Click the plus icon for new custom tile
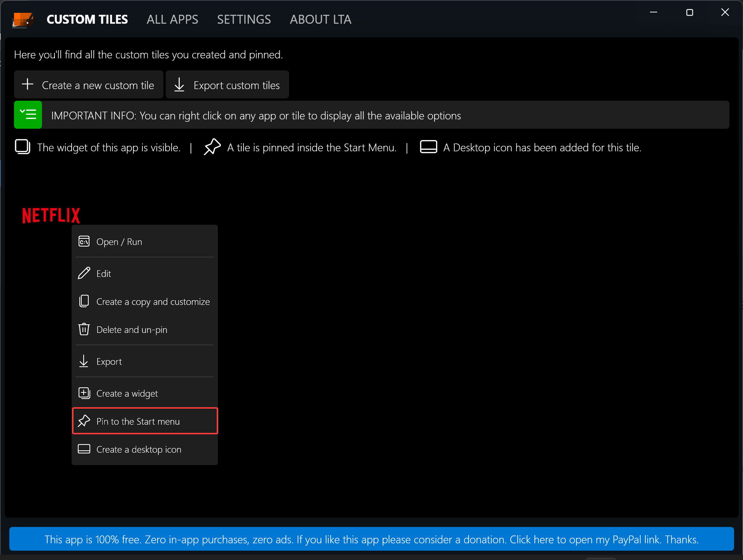Screen dimensions: 743x560 click(28, 84)
